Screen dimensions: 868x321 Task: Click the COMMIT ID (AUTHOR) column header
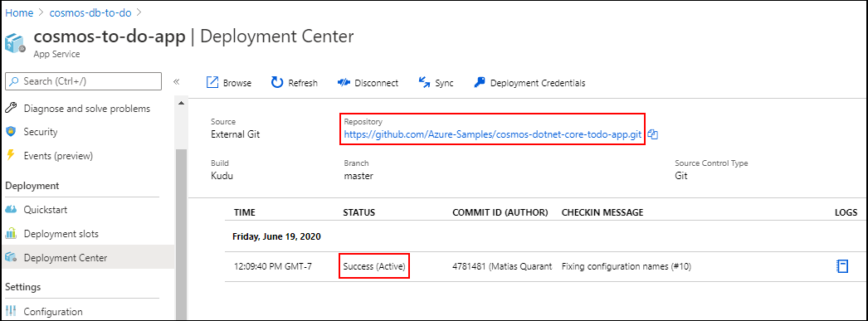[500, 212]
